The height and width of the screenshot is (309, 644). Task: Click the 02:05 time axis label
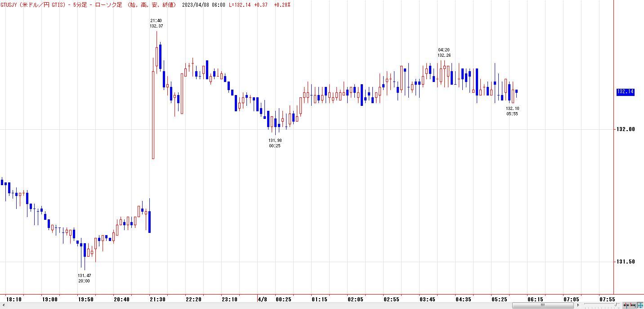[x=356, y=299]
